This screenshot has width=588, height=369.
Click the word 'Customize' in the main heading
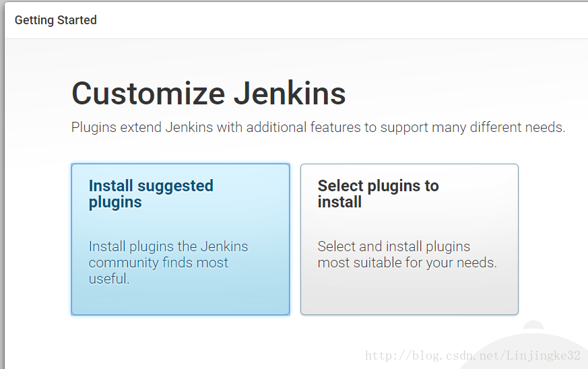point(148,94)
